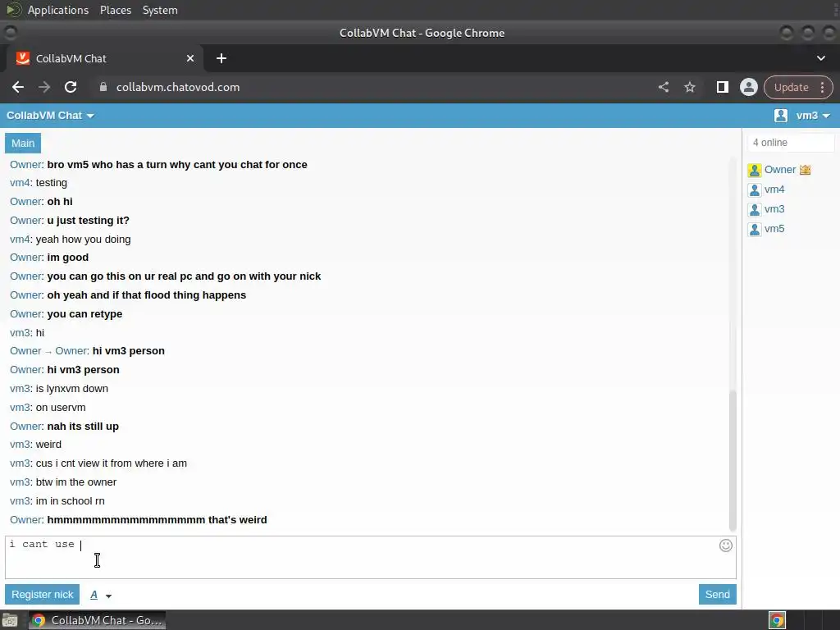Click Owner name in online list
Screen dimensions: 840x630
[x=780, y=170]
